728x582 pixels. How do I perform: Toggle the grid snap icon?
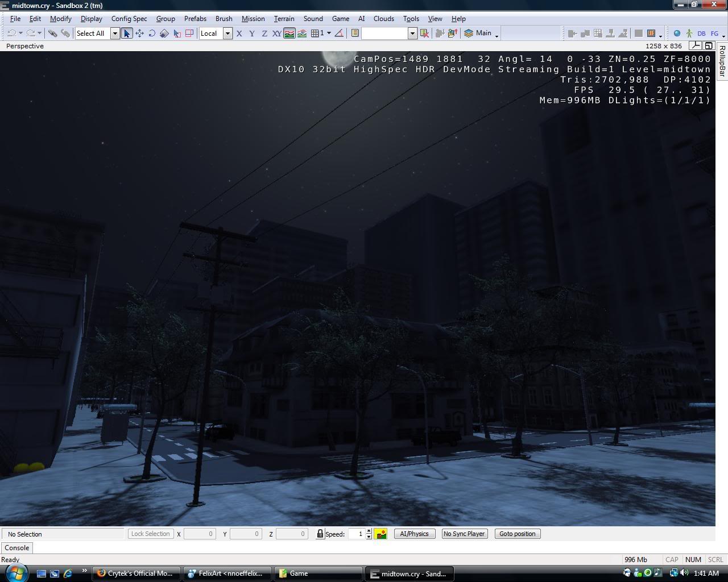click(x=316, y=33)
